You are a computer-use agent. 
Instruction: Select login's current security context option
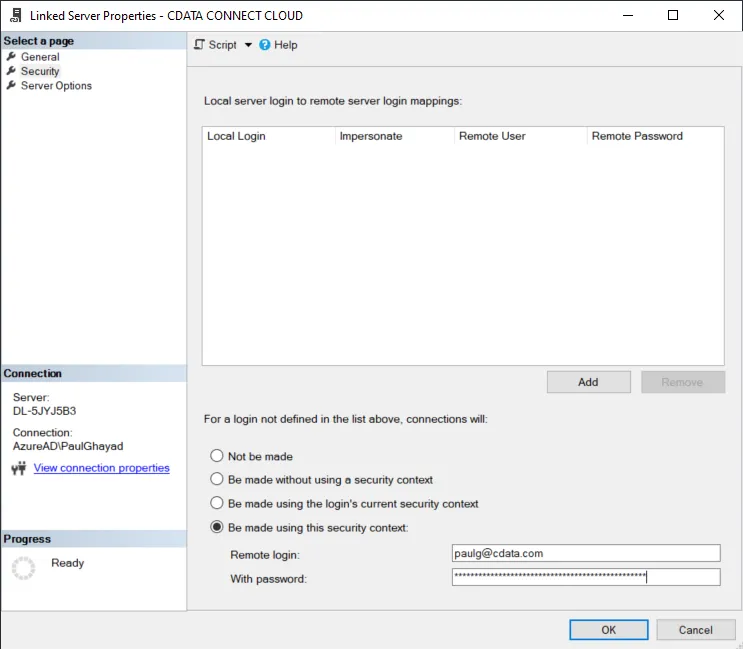click(x=217, y=504)
